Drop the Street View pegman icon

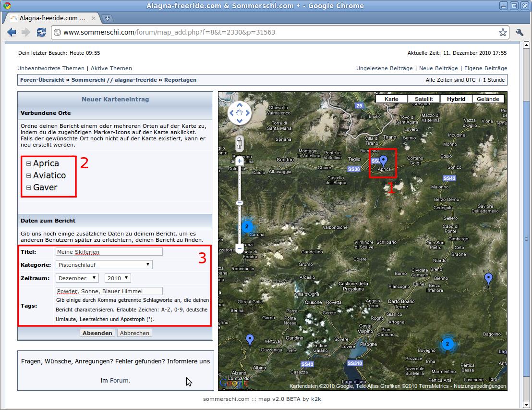pyautogui.click(x=240, y=143)
